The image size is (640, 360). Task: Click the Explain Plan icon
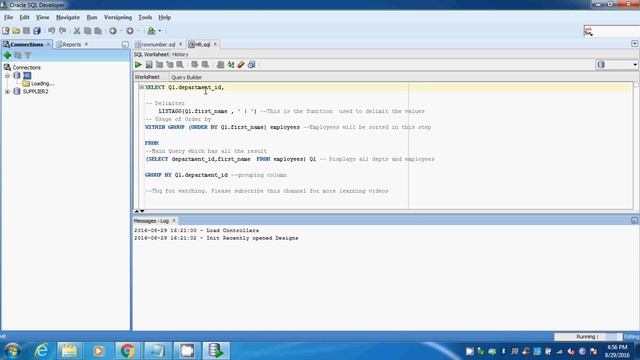coord(160,64)
